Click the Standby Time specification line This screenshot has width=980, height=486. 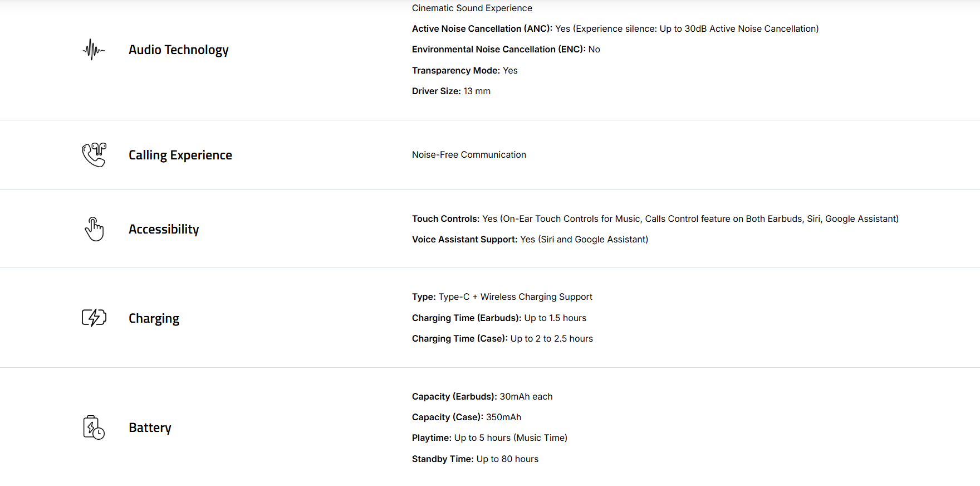(x=475, y=459)
